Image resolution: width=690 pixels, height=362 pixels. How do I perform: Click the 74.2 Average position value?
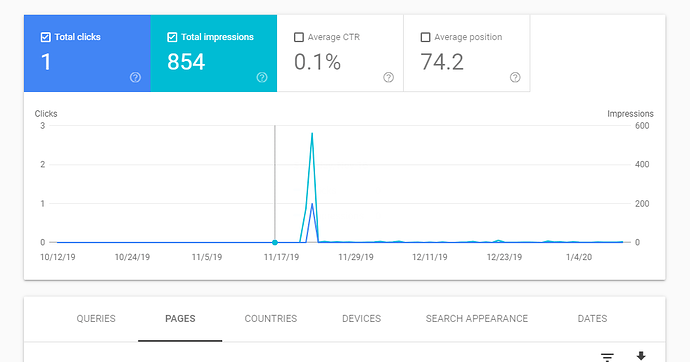442,62
